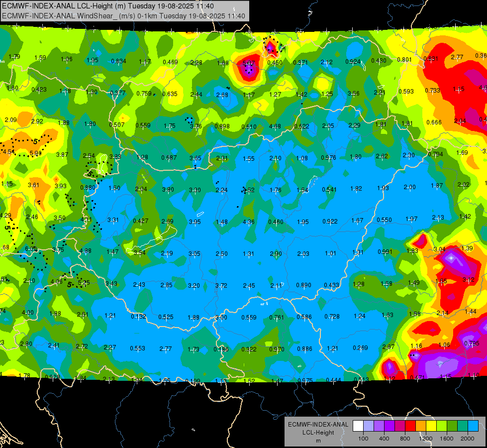Click the WindShear 0-1km title line
487x448 pixels.
point(123,16)
